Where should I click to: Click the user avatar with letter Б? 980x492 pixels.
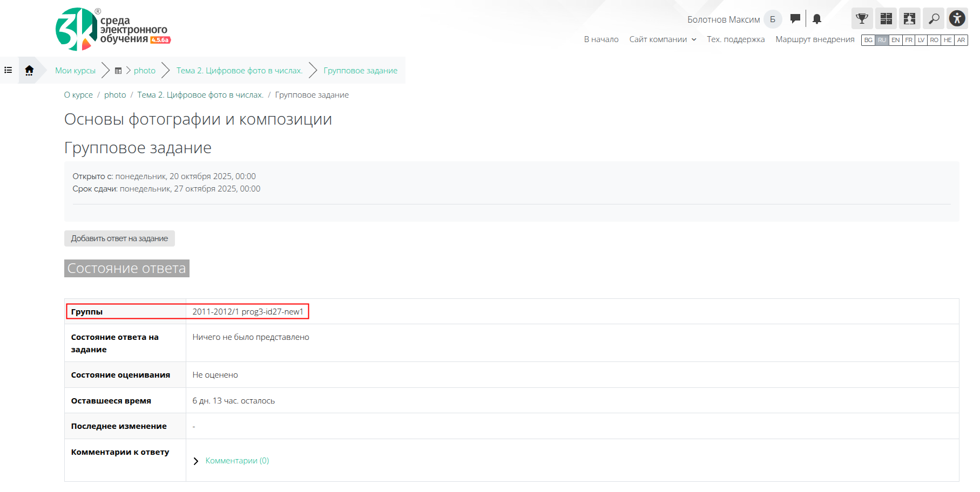point(773,19)
